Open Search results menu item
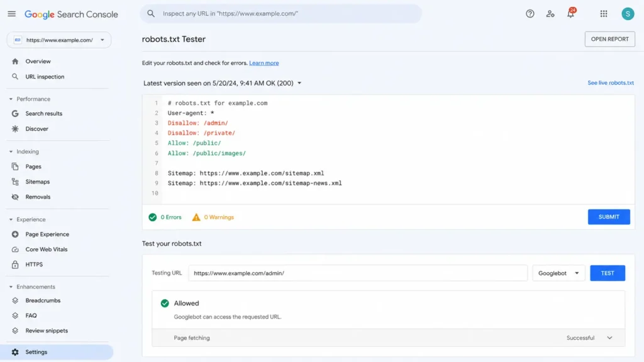This screenshot has height=362, width=644. point(44,113)
